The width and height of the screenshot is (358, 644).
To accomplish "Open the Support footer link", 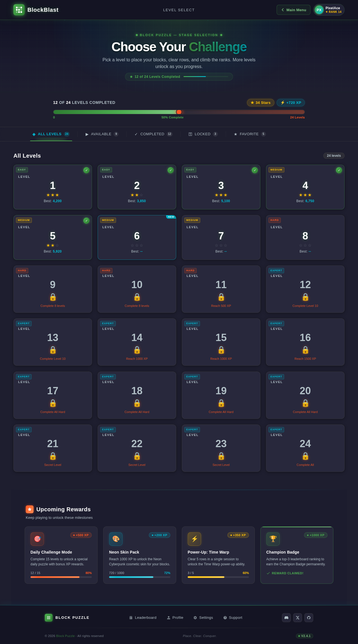I will coord(233,618).
